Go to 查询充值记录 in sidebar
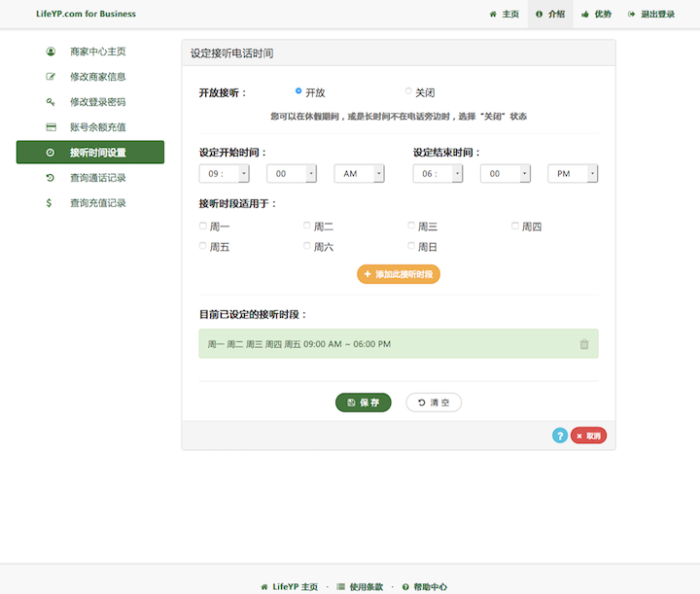The height and width of the screenshot is (594, 700). pyautogui.click(x=90, y=203)
